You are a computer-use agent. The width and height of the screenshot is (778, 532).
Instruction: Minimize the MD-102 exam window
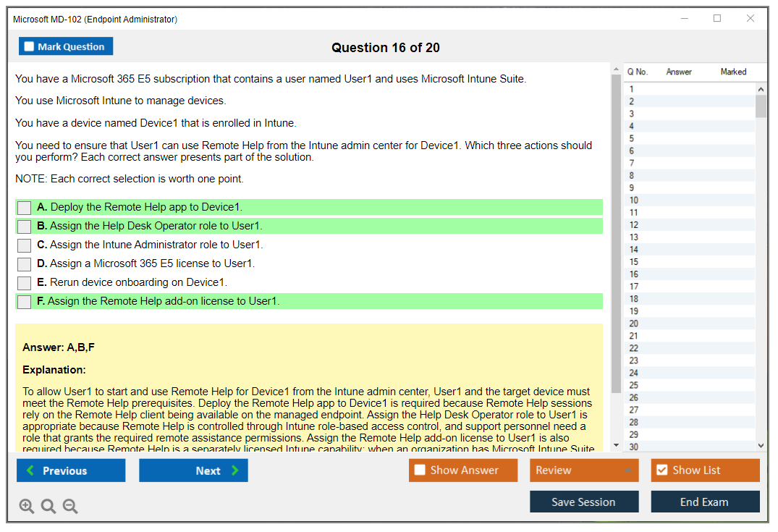click(684, 18)
